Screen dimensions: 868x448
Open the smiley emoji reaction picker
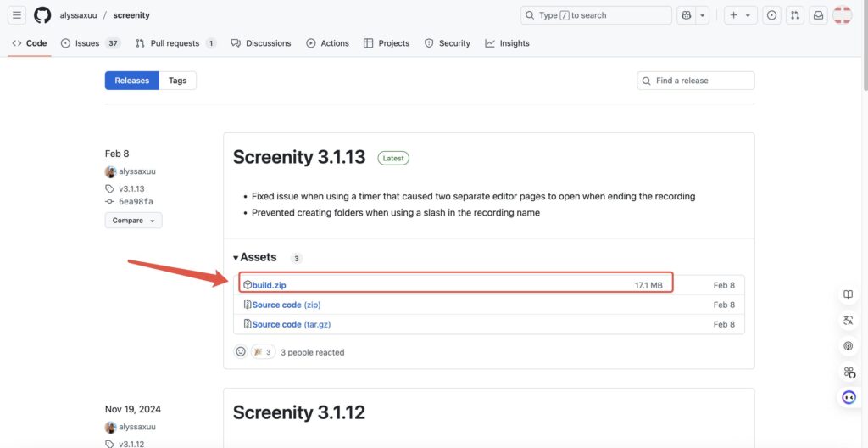pyautogui.click(x=241, y=351)
